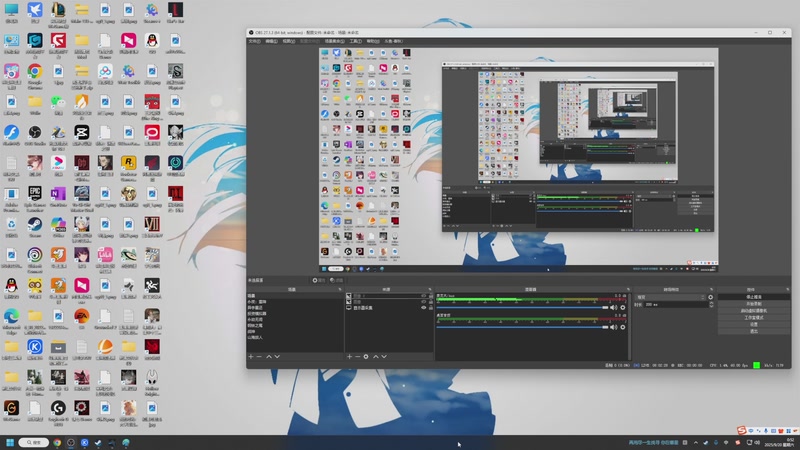800x450 pixels.
Task: Add a new scene with the plus icon
Action: pos(251,357)
